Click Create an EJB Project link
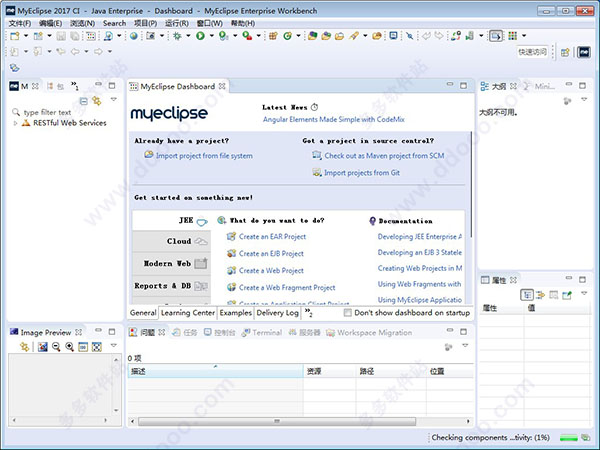The image size is (600, 450). [x=271, y=254]
